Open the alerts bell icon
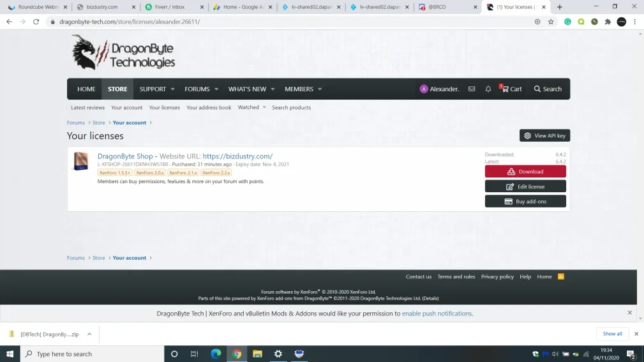 (x=488, y=89)
